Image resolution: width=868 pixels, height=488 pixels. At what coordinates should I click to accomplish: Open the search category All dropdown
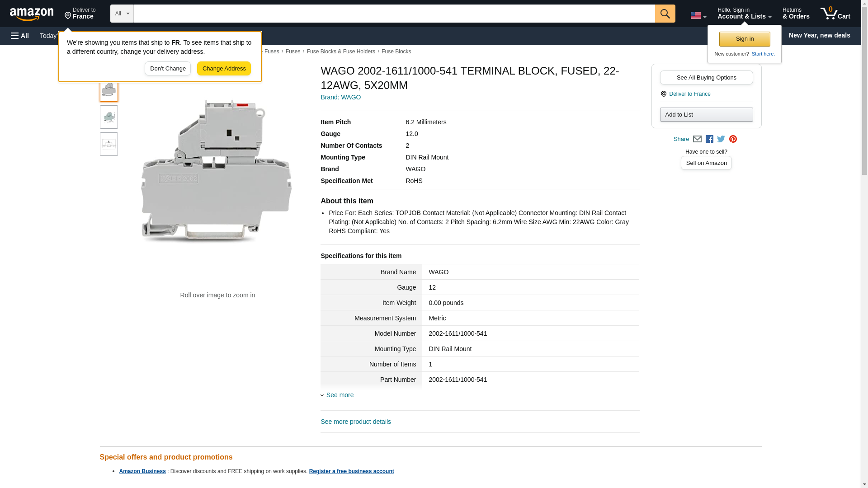[x=122, y=14]
